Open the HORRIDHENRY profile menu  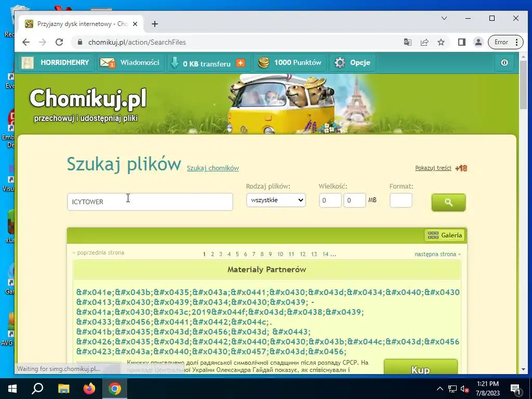pyautogui.click(x=56, y=62)
